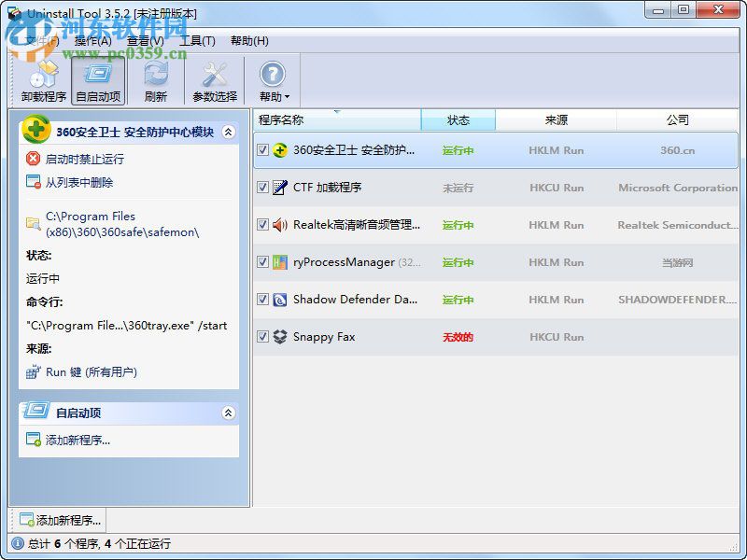The image size is (747, 560).
Task: Uncheck the CTF 加载程序 startup entry
Action: pos(262,188)
